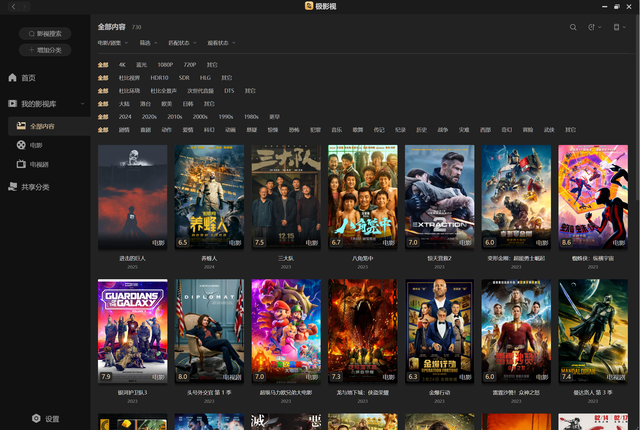Screen dimensions: 640x430
Task: Select the 全部内容 folder icon
Action: [21, 126]
